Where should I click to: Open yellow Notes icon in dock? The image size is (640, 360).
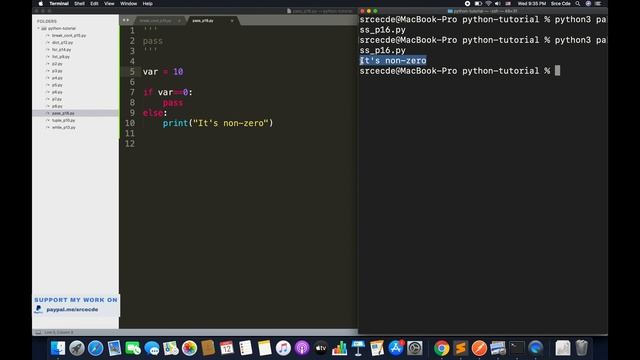264,348
